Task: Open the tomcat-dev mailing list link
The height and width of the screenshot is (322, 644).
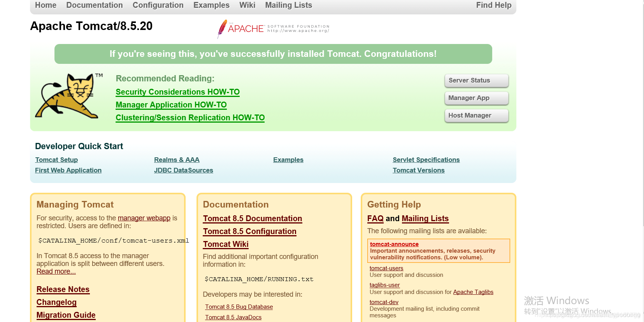Action: [x=384, y=302]
